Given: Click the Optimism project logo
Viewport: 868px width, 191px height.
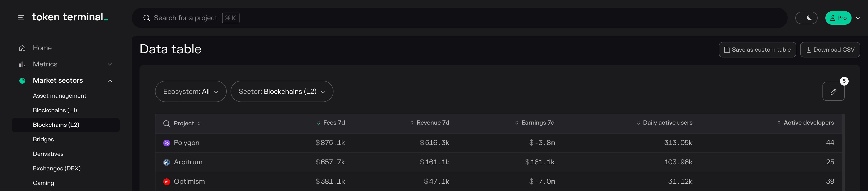Looking at the screenshot, I should (x=166, y=182).
